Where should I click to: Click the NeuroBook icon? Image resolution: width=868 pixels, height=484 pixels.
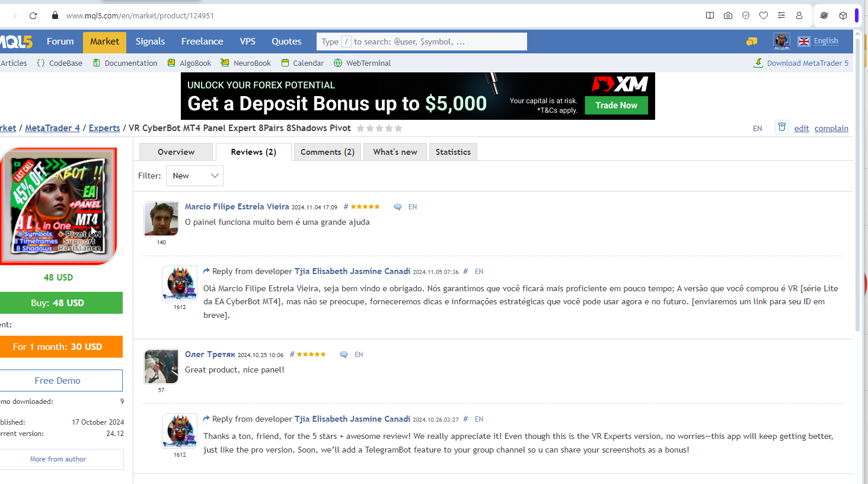(x=225, y=63)
